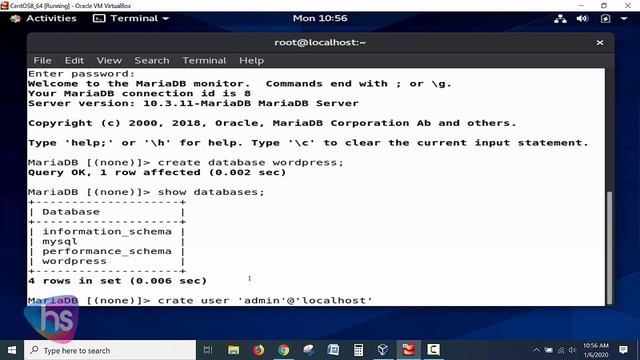Screen dimensions: 640x360
Task: Close the root@localhost terminal window
Action: point(600,43)
